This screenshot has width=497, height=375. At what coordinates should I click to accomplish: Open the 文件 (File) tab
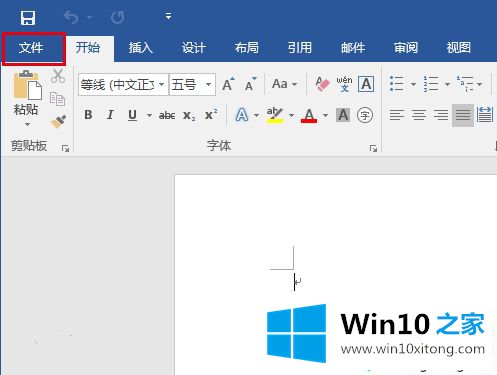tap(31, 48)
